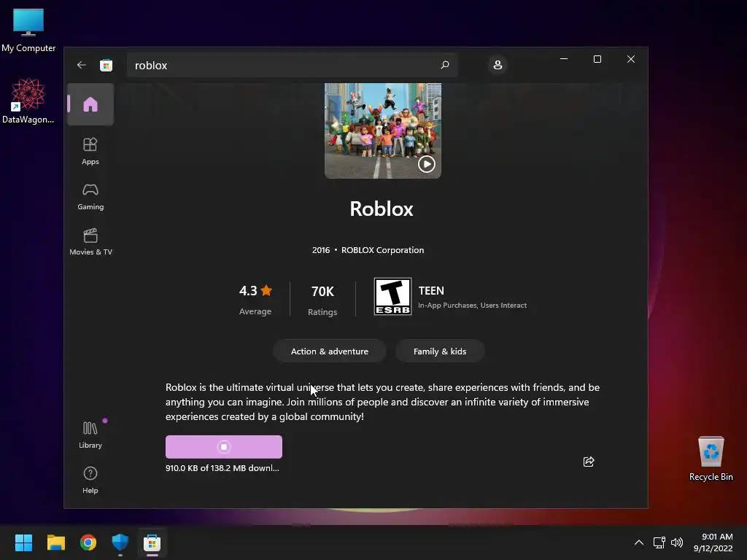
Task: Maximize the Microsoft Store window
Action: [597, 59]
